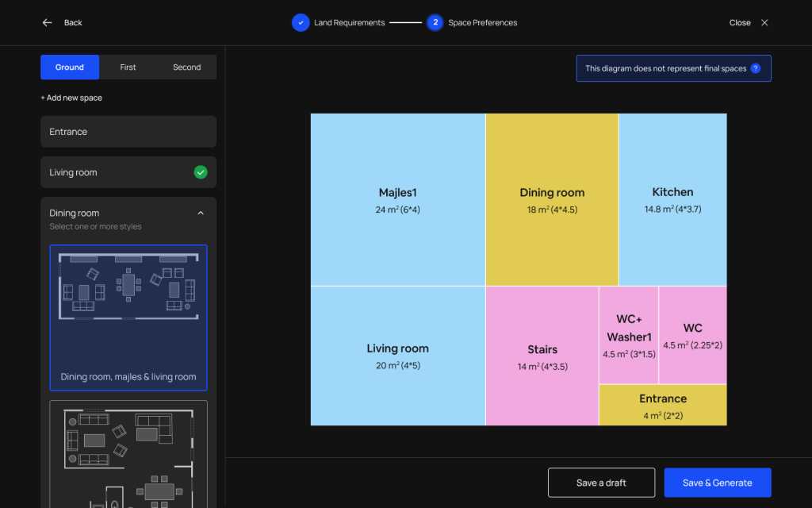Click the Land Requirements completed step checkmark
812x508 pixels.
(301, 23)
